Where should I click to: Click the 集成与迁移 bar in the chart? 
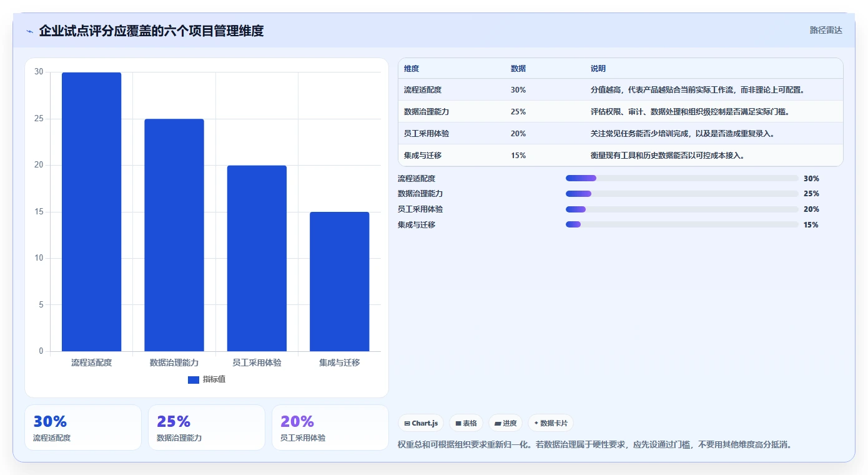(x=340, y=281)
